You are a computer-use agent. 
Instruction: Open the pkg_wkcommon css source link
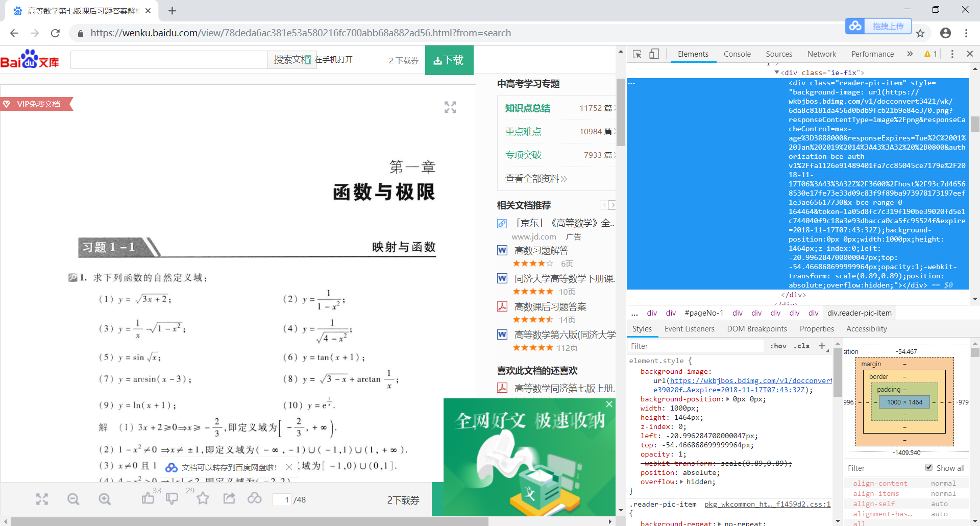(x=767, y=504)
